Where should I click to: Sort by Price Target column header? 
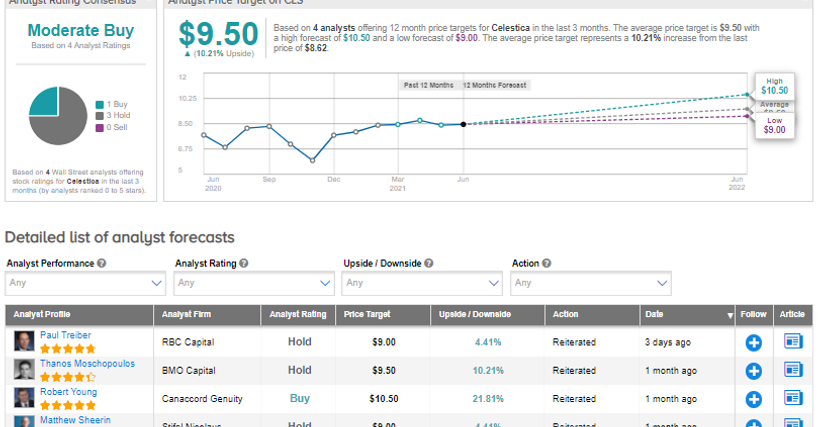pyautogui.click(x=367, y=314)
